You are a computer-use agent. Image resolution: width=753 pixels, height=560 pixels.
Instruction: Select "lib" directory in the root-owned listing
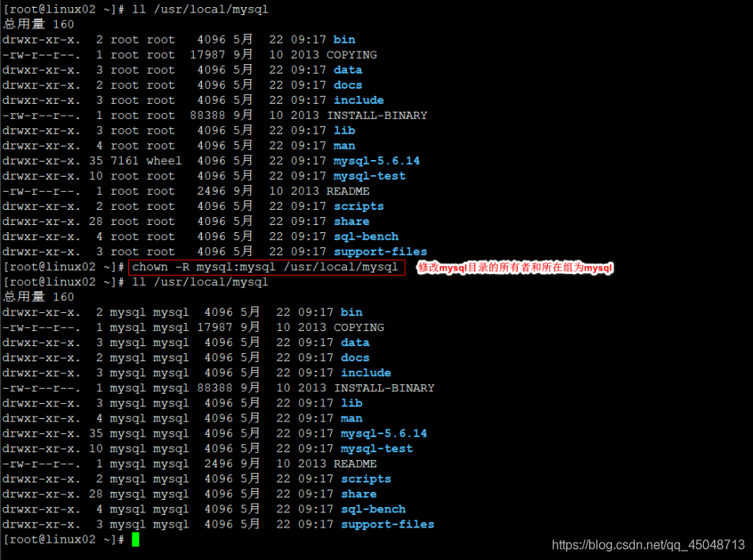tap(344, 131)
